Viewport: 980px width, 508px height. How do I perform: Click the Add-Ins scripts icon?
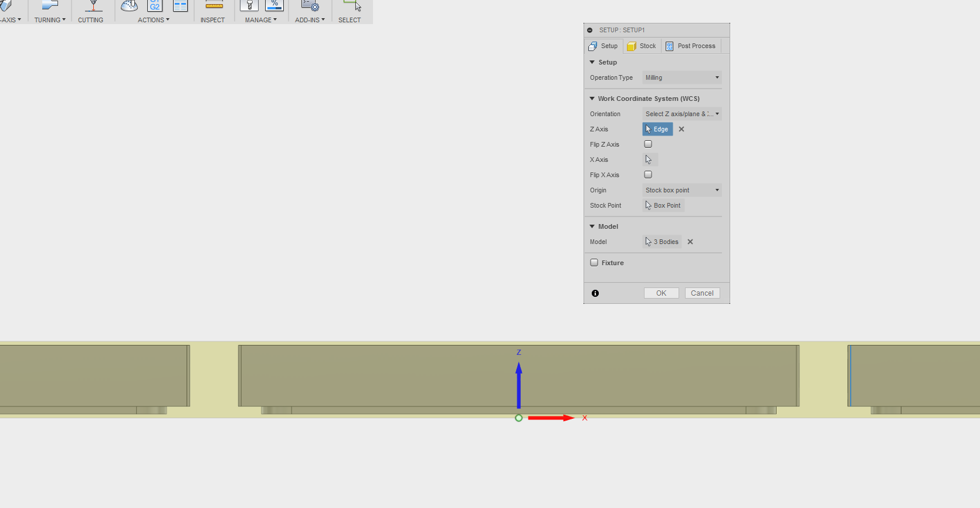[310, 6]
